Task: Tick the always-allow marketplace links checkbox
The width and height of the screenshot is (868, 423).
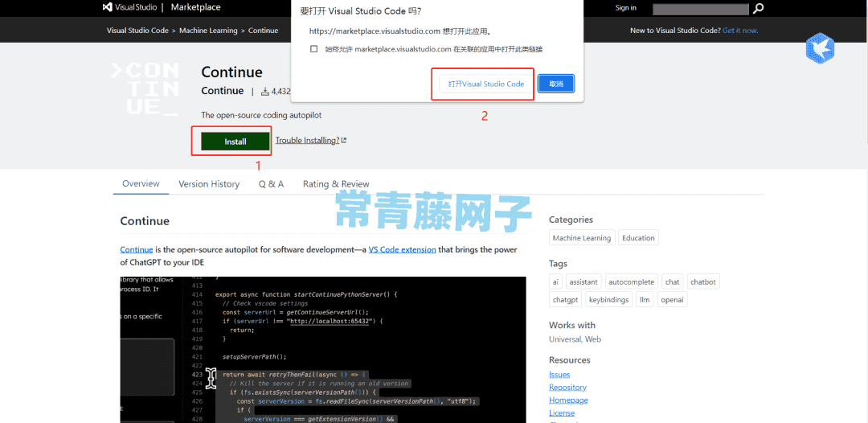Action: (x=314, y=49)
